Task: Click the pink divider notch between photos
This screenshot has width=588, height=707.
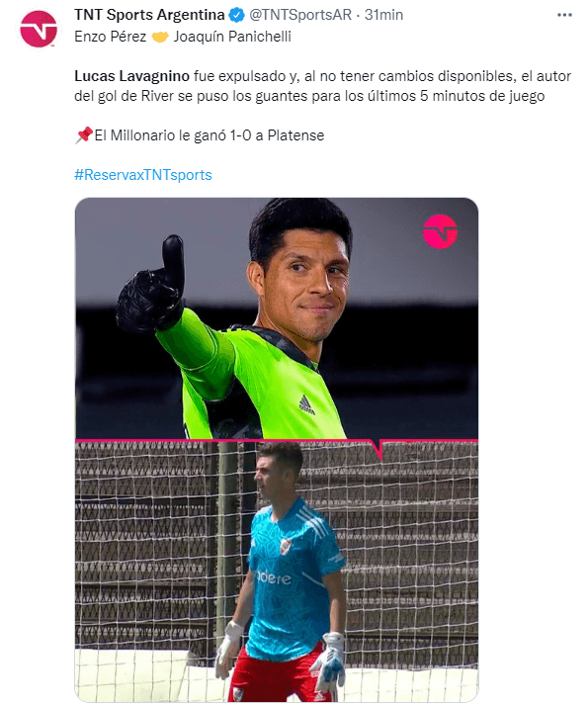Action: point(380,450)
